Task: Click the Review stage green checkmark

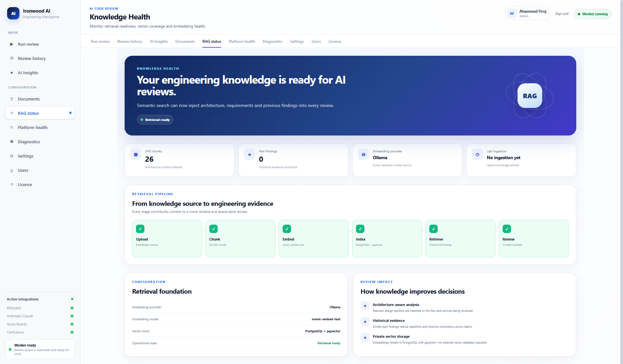Action: tap(507, 229)
